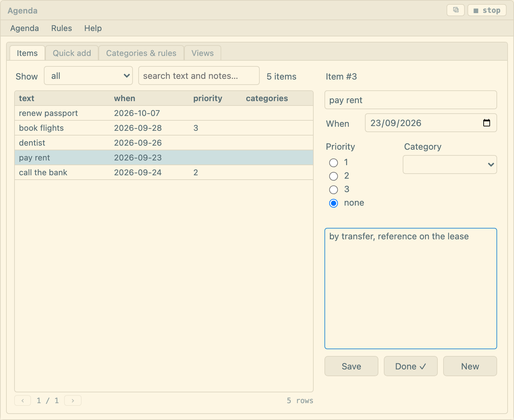Go to next page of items
Image resolution: width=514 pixels, height=420 pixels.
pyautogui.click(x=73, y=400)
